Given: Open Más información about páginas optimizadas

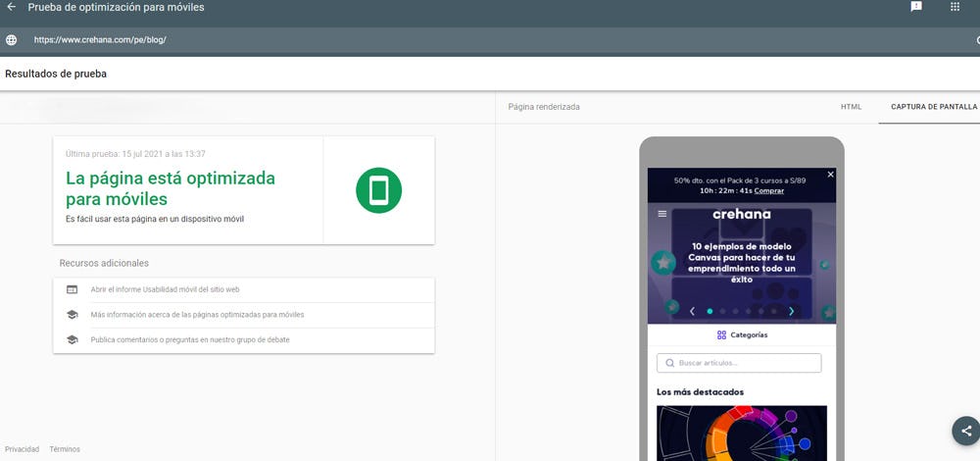Looking at the screenshot, I should (x=197, y=315).
